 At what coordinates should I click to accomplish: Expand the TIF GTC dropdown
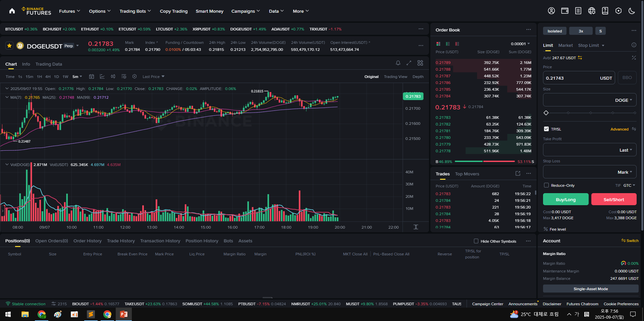point(629,185)
